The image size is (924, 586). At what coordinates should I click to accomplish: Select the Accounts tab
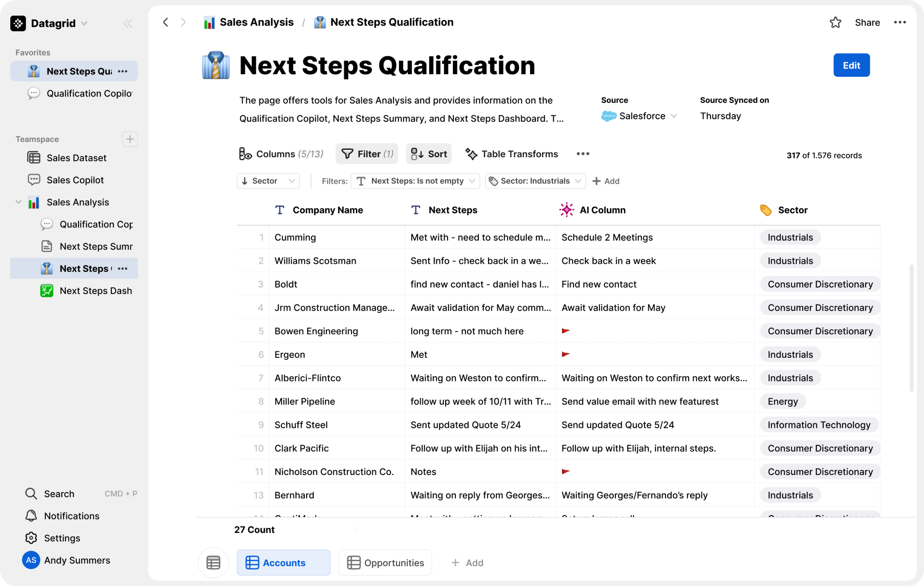pyautogui.click(x=283, y=562)
